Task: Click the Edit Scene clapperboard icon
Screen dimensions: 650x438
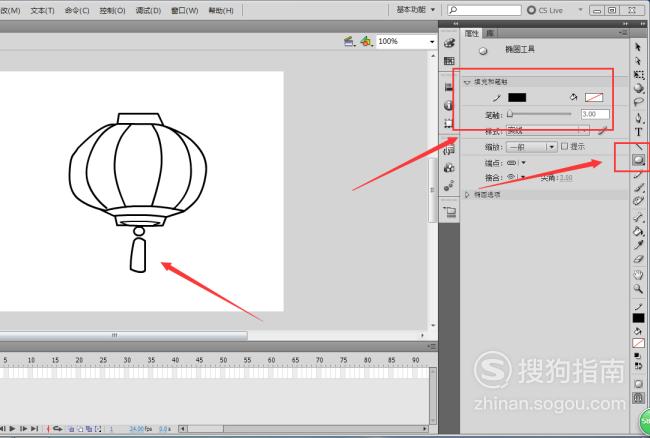Action: click(349, 41)
